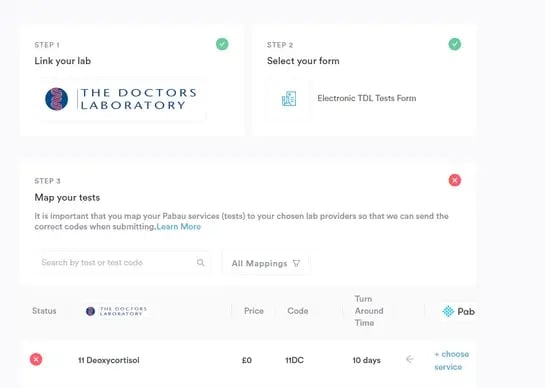545x388 pixels.
Task: Click the Doctors Laboratory column header logo
Action: (x=116, y=311)
